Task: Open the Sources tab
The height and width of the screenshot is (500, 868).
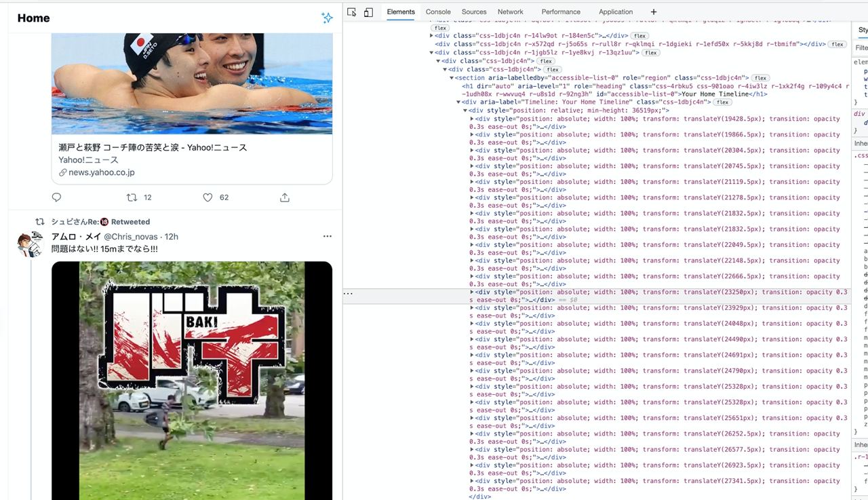Action: (474, 12)
